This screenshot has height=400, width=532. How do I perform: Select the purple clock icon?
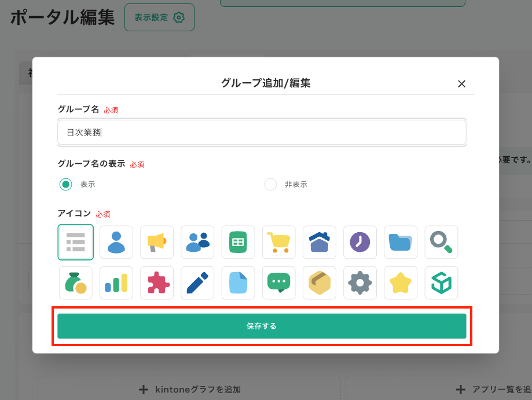[359, 242]
